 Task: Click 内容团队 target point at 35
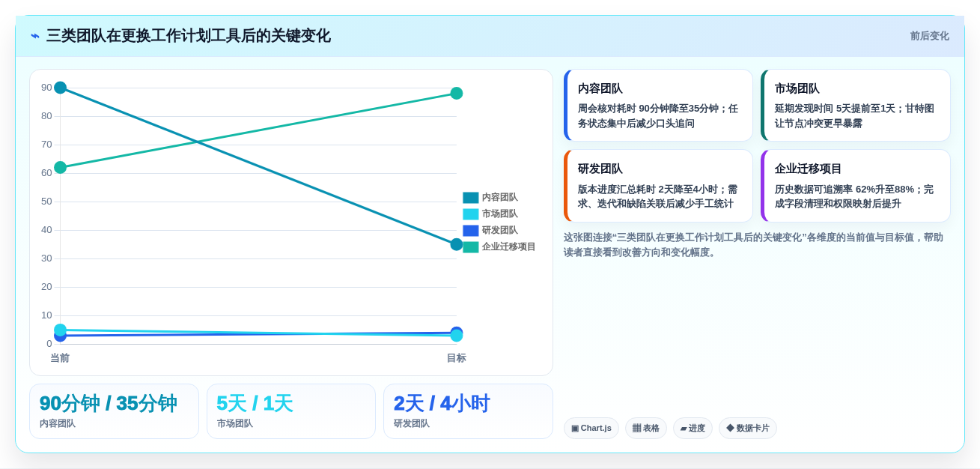click(x=457, y=244)
